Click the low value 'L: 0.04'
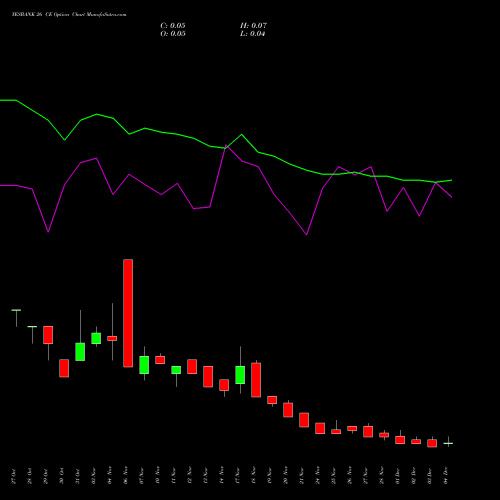This screenshot has height=500, width=500. tap(253, 34)
